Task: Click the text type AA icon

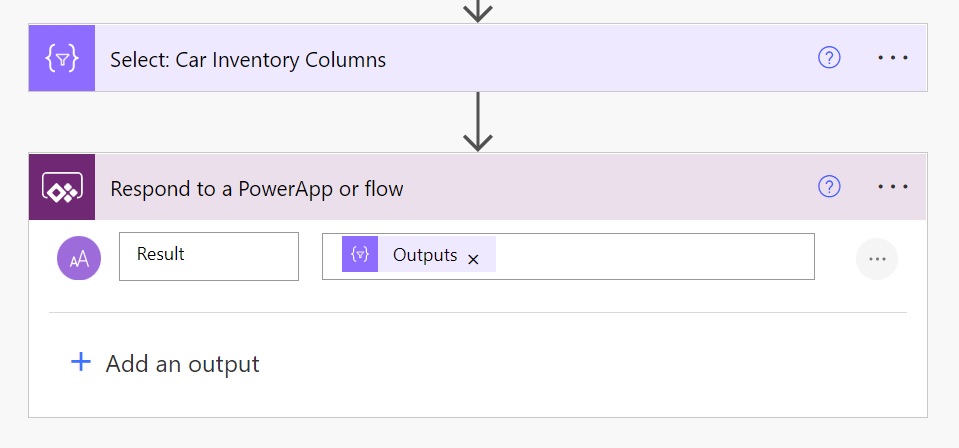Action: (79, 258)
